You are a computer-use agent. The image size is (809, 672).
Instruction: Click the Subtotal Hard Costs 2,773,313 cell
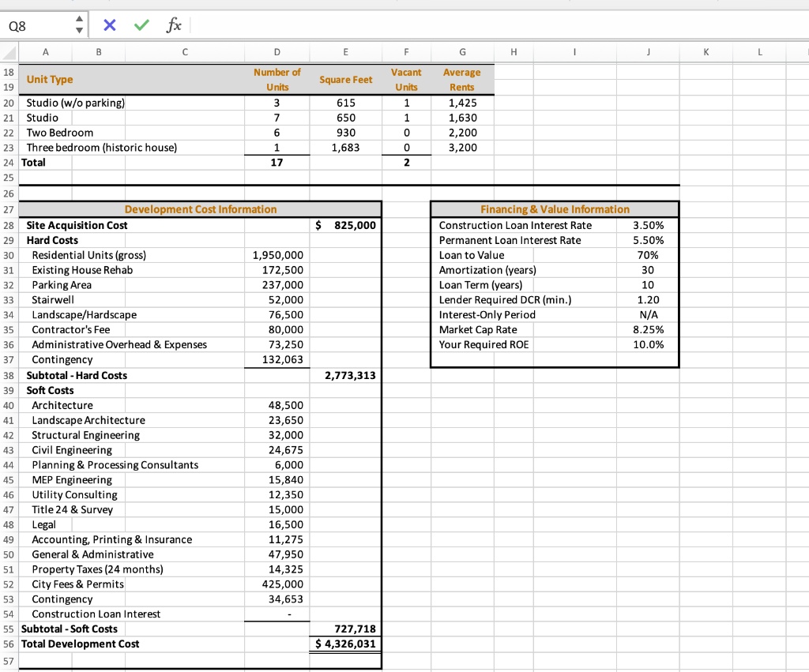[346, 376]
